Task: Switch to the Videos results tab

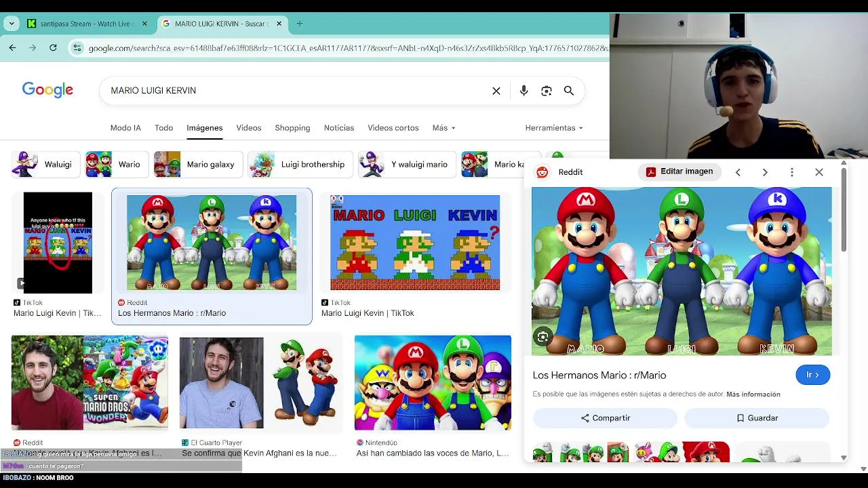Action: (x=249, y=127)
